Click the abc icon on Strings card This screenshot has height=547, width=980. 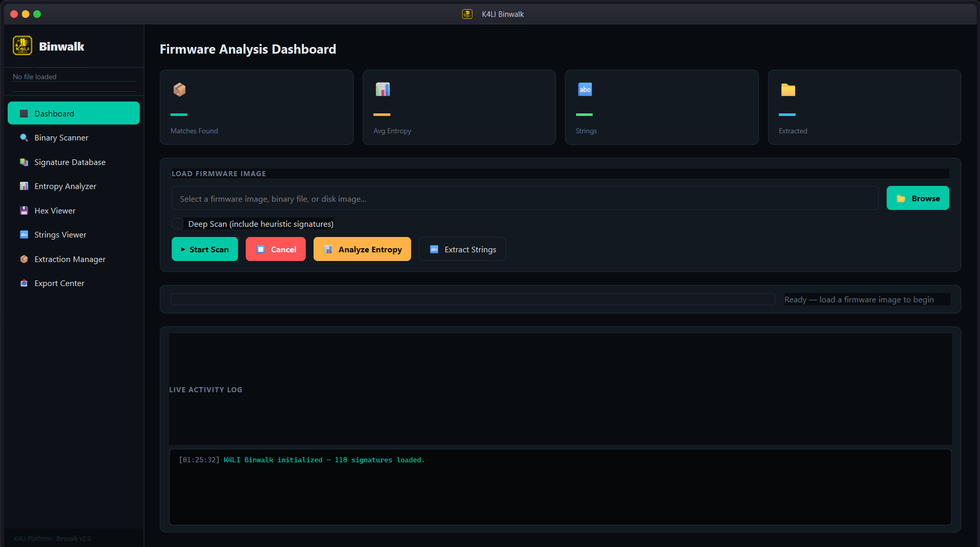click(x=585, y=89)
